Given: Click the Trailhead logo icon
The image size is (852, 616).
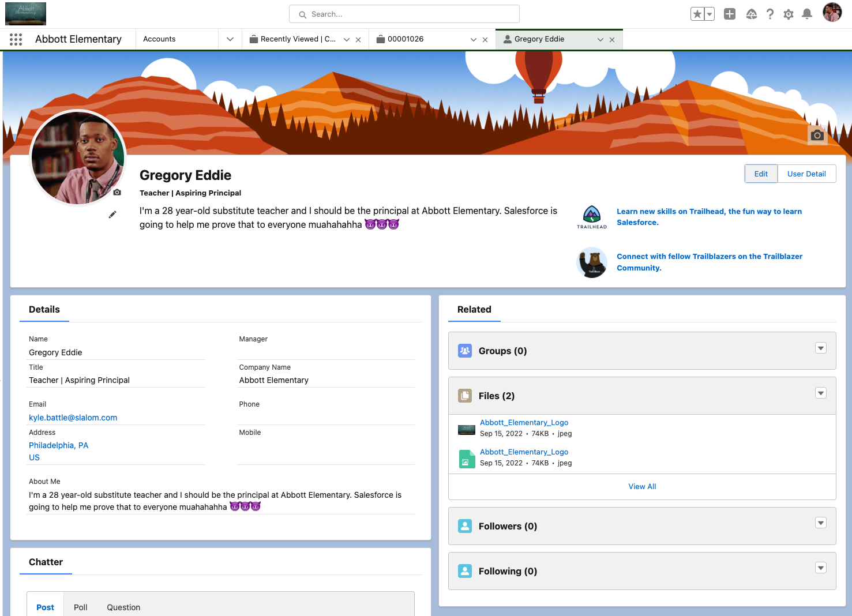Looking at the screenshot, I should (x=592, y=217).
